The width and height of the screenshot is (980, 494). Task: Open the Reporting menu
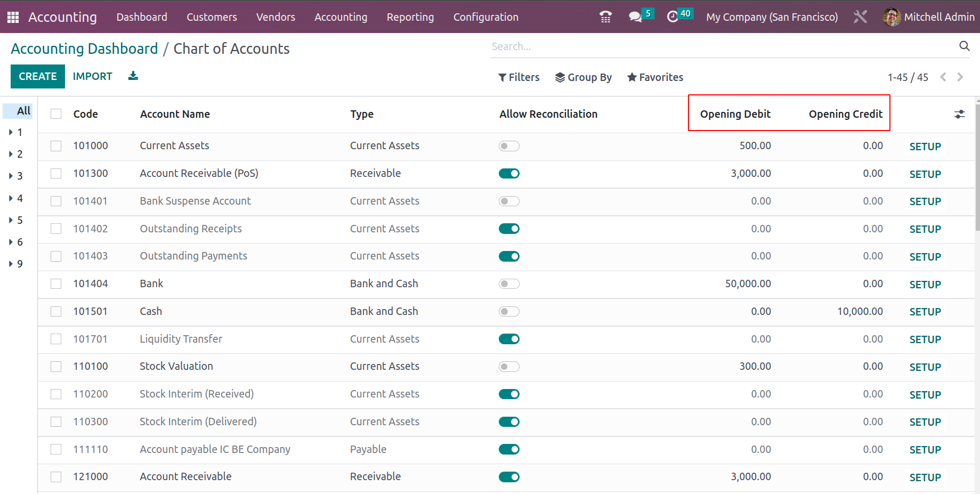tap(410, 17)
